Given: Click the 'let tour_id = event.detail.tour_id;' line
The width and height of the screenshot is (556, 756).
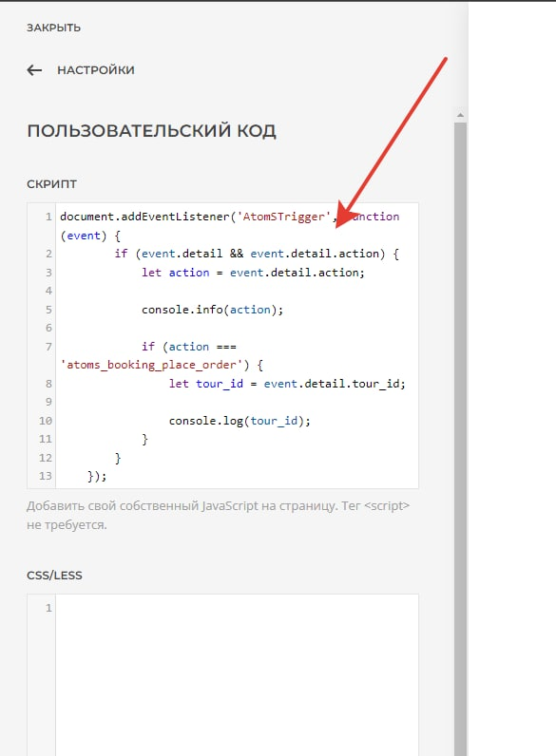Looking at the screenshot, I should click(x=287, y=384).
